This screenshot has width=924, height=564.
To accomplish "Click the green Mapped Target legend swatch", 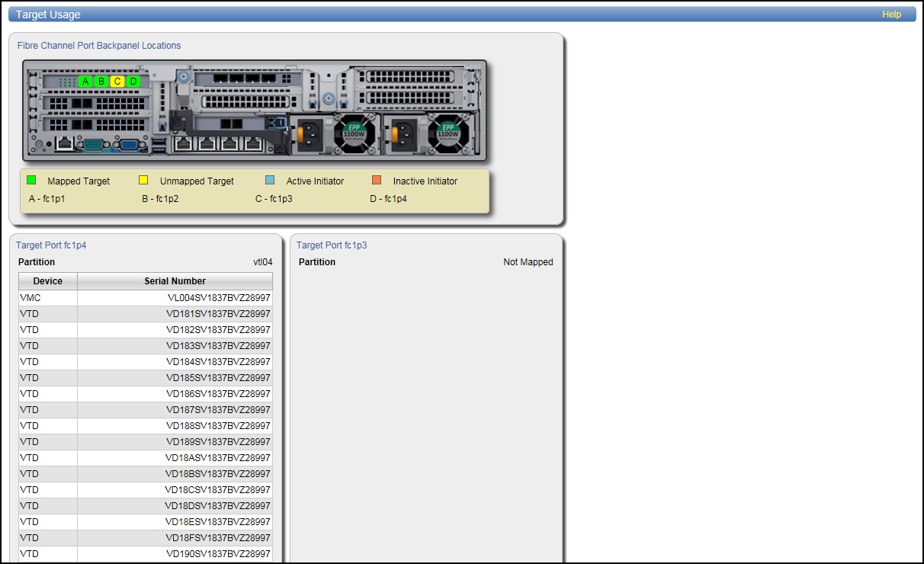I will [x=31, y=181].
